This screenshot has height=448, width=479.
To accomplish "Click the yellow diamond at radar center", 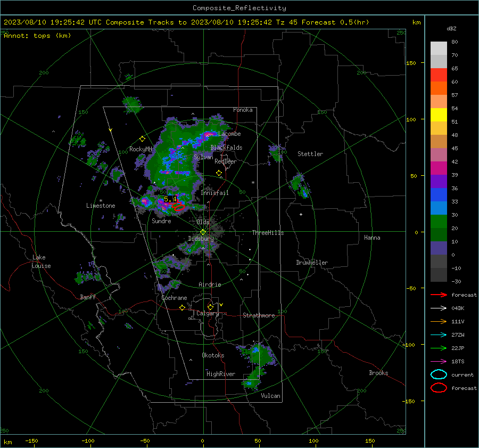I will pyautogui.click(x=203, y=232).
